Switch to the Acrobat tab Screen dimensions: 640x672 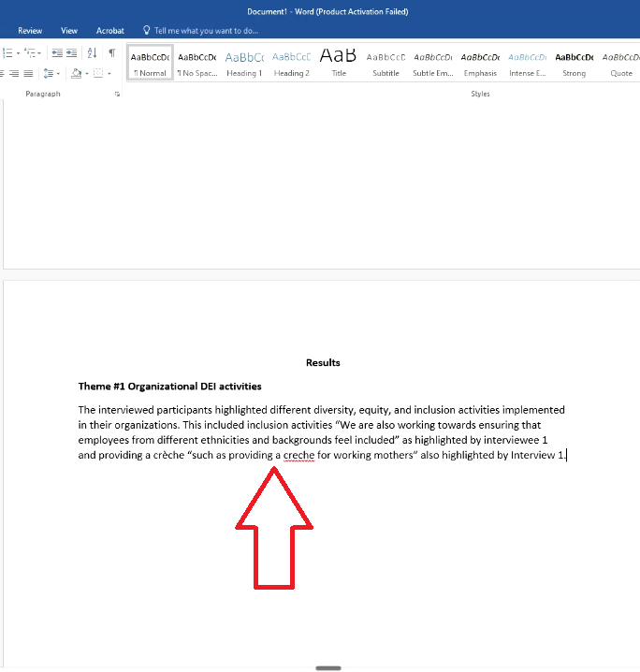pos(110,31)
